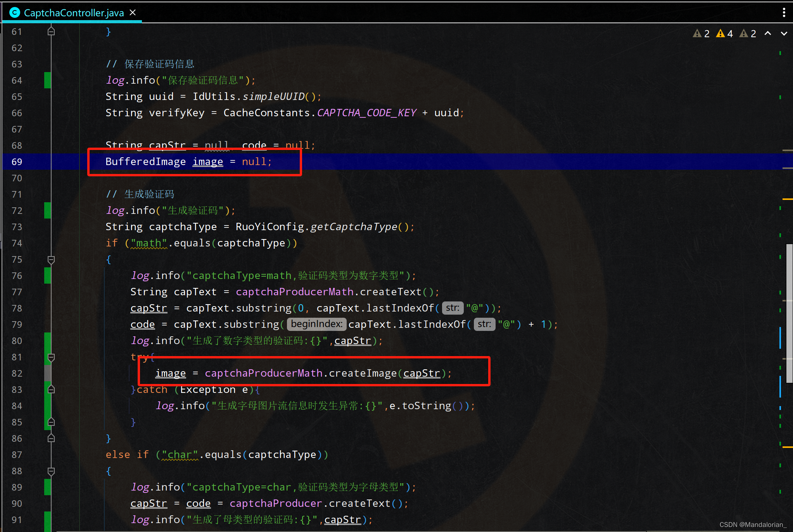Screen dimensions: 793x532
Task: Collapse the code block starting at line 75
Action: coord(51,260)
